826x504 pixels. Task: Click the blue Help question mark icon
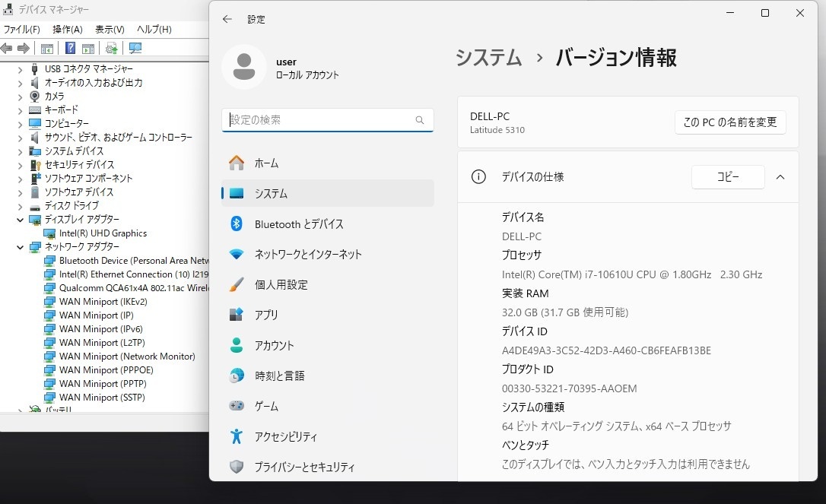[70, 49]
